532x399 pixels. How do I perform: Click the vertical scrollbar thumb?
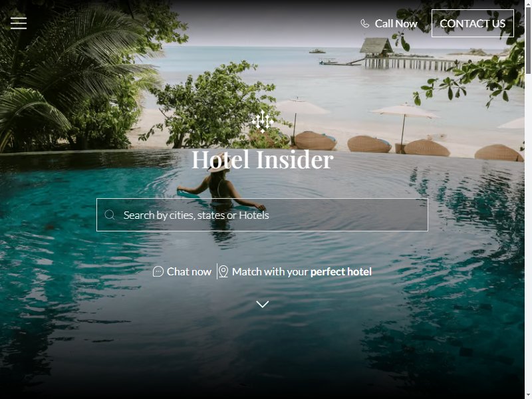coord(528,40)
